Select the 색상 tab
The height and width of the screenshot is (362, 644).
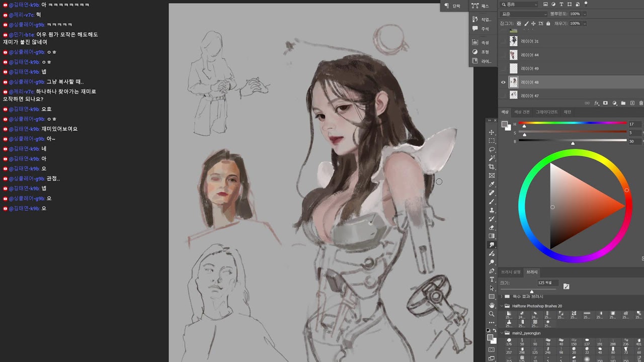[505, 112]
